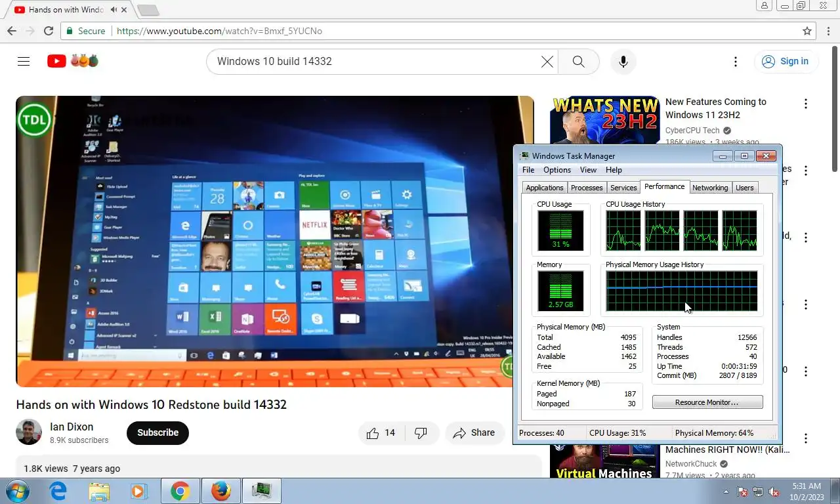Subscribe to Ian Dixon channel
Image resolution: width=840 pixels, height=504 pixels.
click(x=157, y=432)
